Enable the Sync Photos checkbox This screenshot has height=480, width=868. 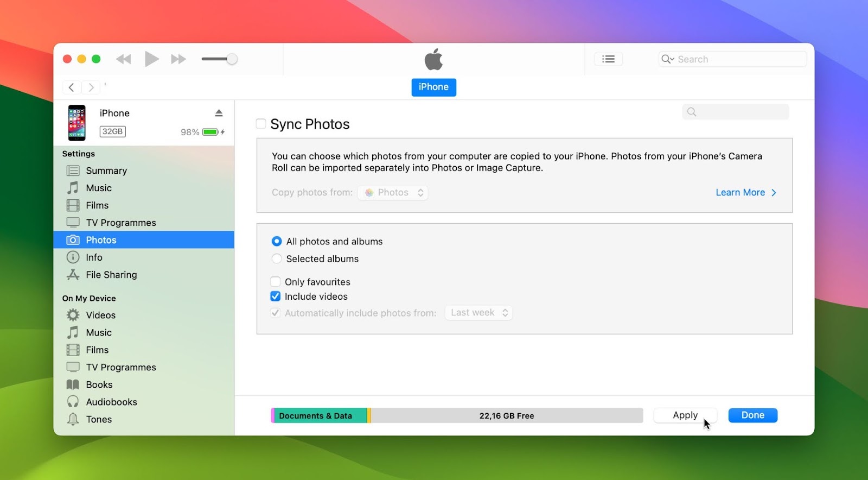261,124
